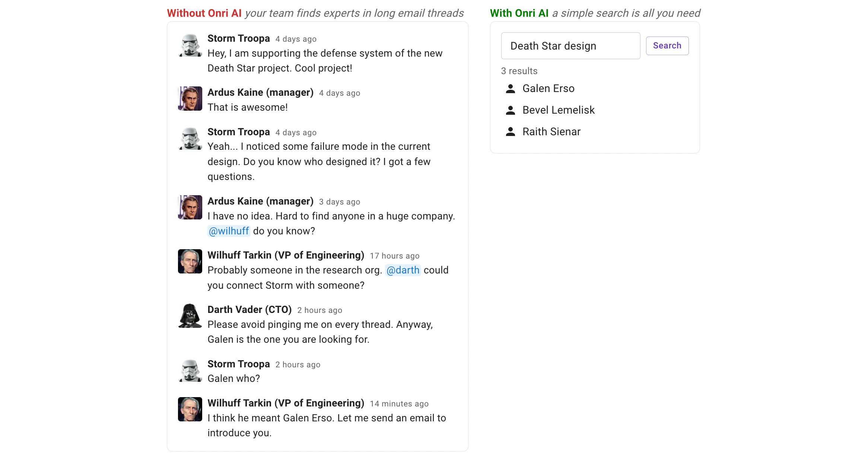Click the '14 minutes ago' timestamp

click(x=399, y=404)
